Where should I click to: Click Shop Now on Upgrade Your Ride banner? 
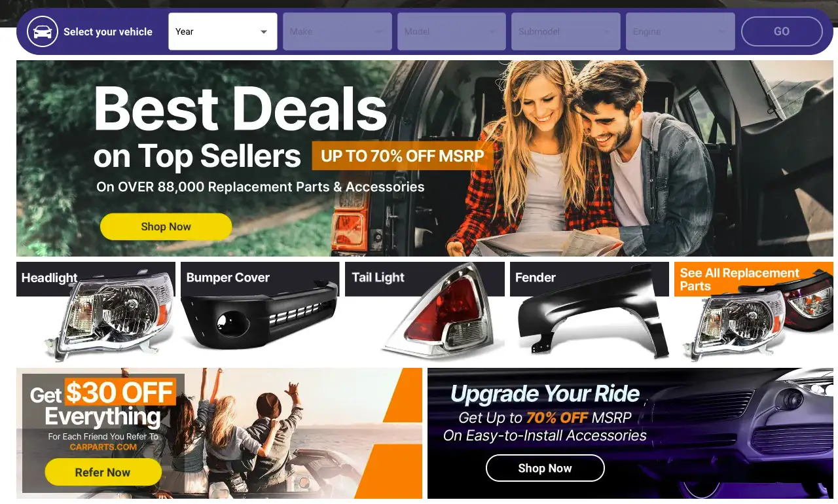pyautogui.click(x=545, y=468)
